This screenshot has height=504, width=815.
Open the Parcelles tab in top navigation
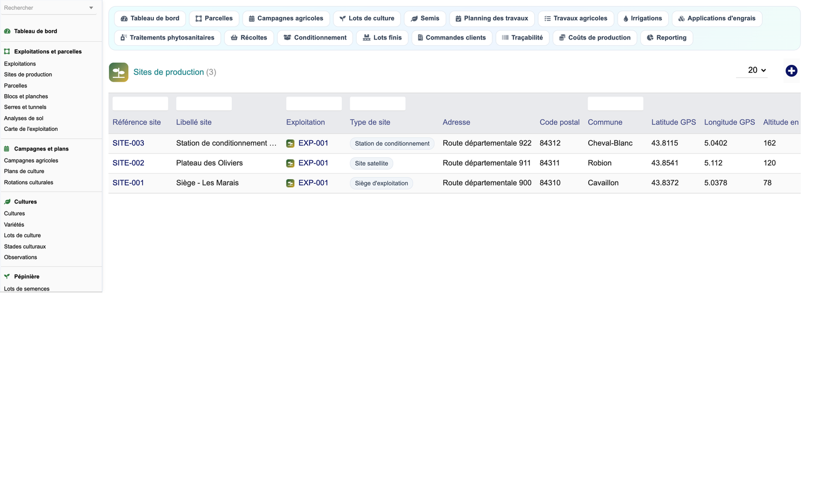click(214, 19)
